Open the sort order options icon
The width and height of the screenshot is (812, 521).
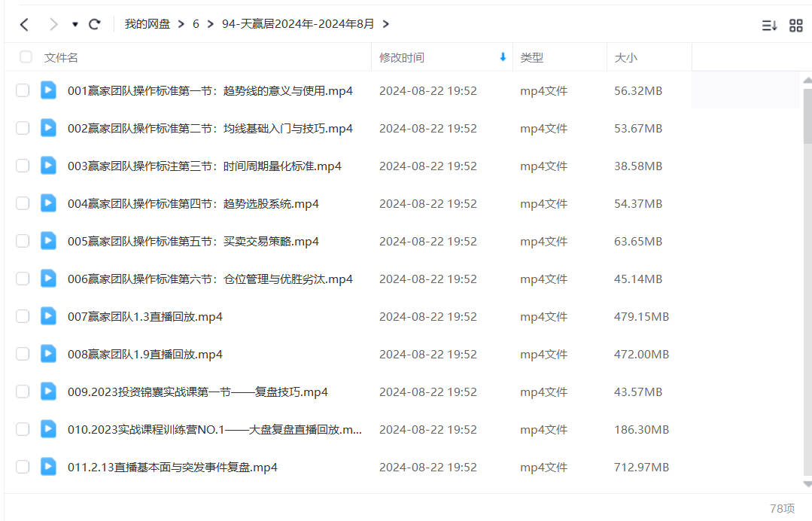click(x=769, y=26)
